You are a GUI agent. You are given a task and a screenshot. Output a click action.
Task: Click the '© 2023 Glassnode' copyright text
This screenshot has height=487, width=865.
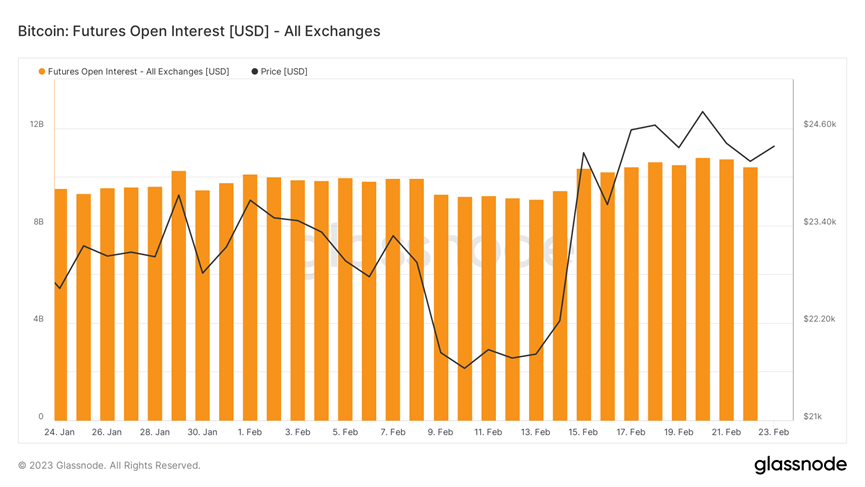point(109,465)
